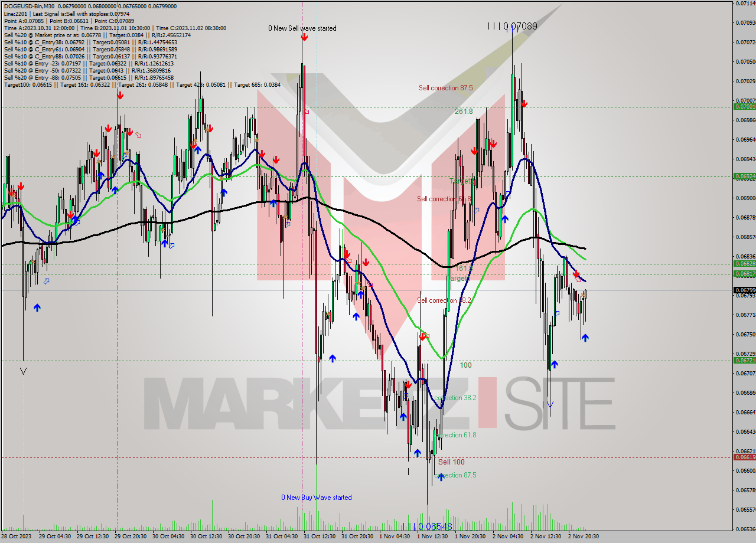The width and height of the screenshot is (756, 543).
Task: Click the '28 Oct 2023' date label
Action: pos(15,536)
